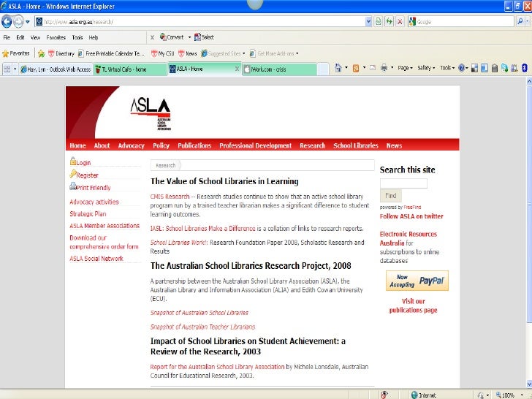Expand the Convert dropdown arrow
The image size is (532, 399).
[x=190, y=37]
